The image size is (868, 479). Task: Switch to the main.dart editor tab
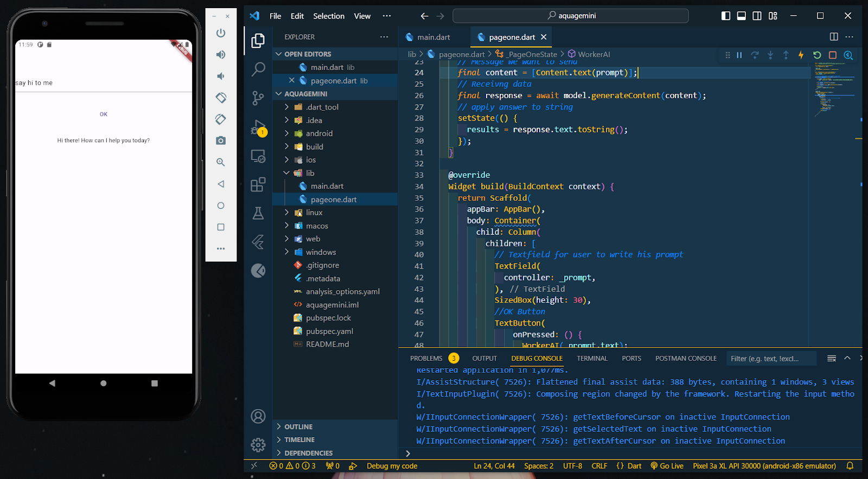point(433,37)
